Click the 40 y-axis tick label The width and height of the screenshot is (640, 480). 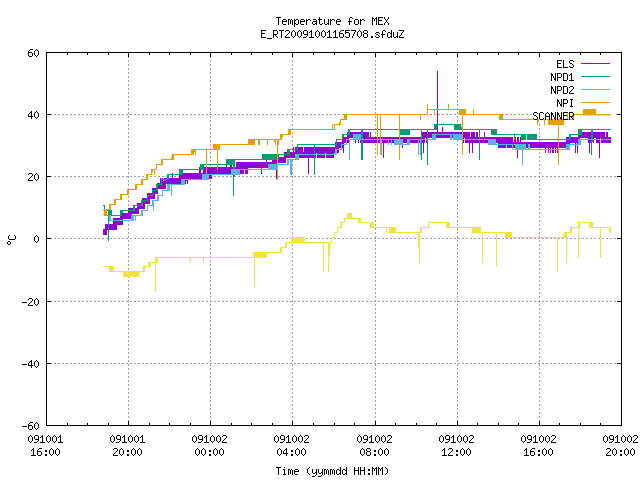point(33,115)
